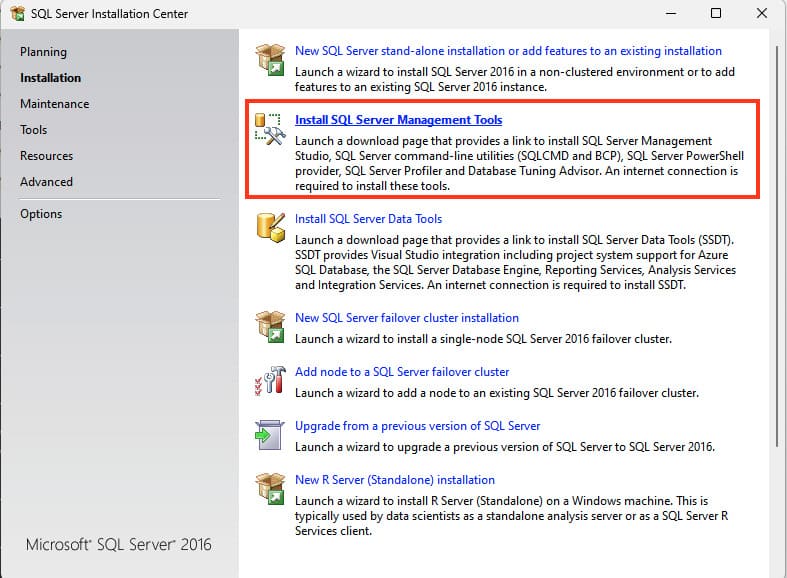The width and height of the screenshot is (787, 578).
Task: Switch to the Maintenance section
Action: click(54, 104)
